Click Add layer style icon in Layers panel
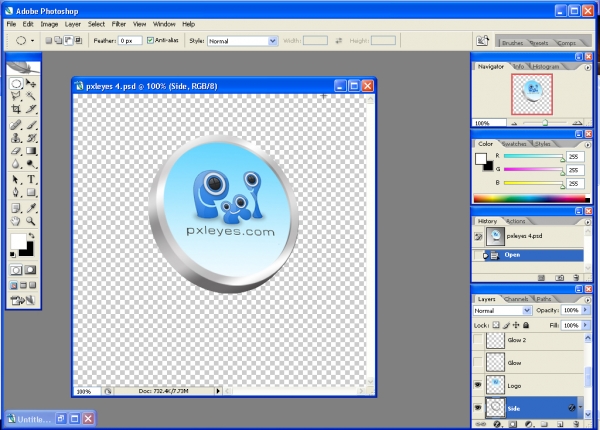600x430 pixels. pos(497,424)
